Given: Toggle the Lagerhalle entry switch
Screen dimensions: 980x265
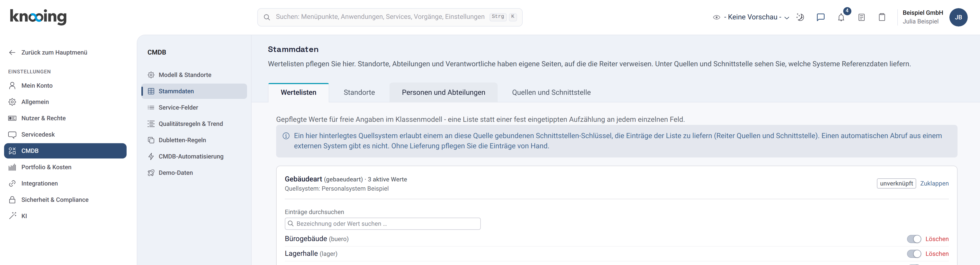Looking at the screenshot, I should click(x=914, y=254).
